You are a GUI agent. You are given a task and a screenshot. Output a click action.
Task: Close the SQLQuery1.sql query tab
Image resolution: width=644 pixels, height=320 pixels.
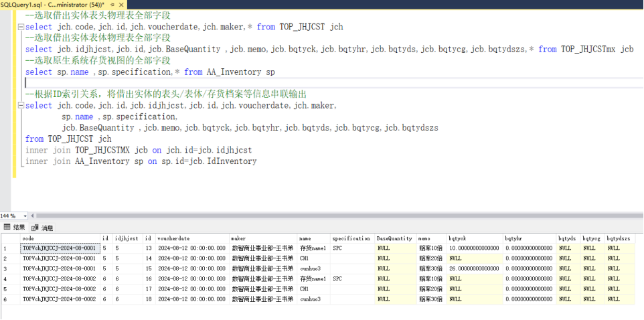pos(120,5)
